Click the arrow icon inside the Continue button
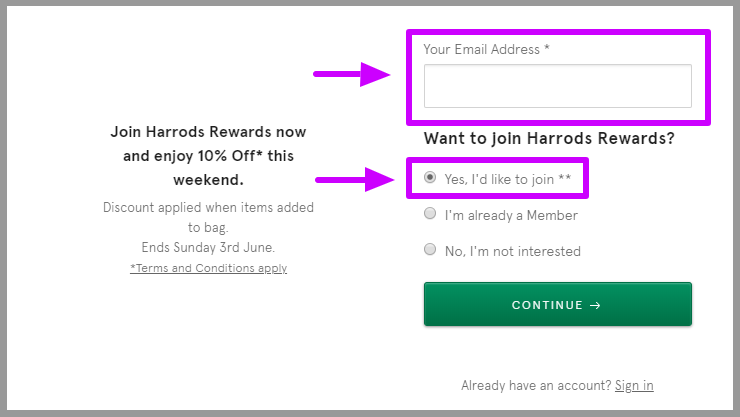 pos(595,305)
